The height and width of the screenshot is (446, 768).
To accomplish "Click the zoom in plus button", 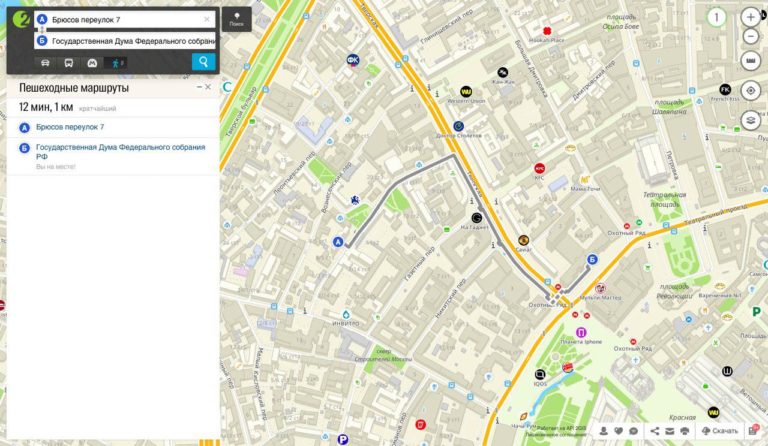I will click(751, 17).
